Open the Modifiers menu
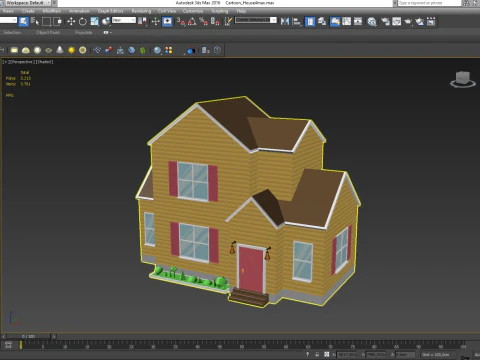This screenshot has width=480, height=360. coord(52,11)
